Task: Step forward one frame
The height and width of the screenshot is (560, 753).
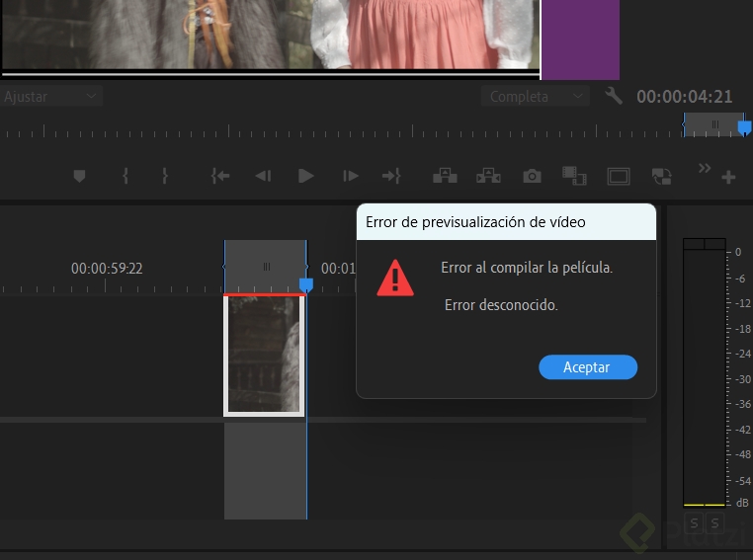Action: (x=350, y=176)
